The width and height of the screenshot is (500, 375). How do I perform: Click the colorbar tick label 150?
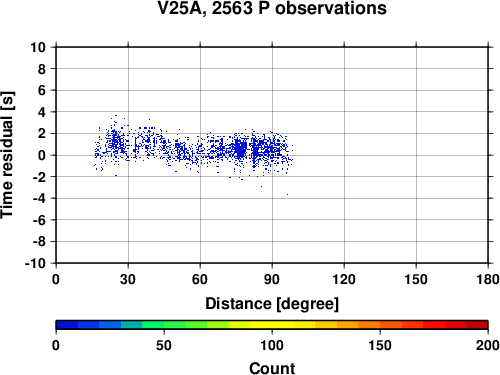tap(380, 345)
